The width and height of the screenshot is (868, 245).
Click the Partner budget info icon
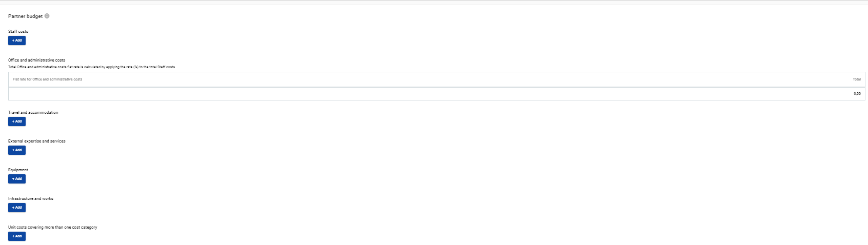pyautogui.click(x=47, y=16)
